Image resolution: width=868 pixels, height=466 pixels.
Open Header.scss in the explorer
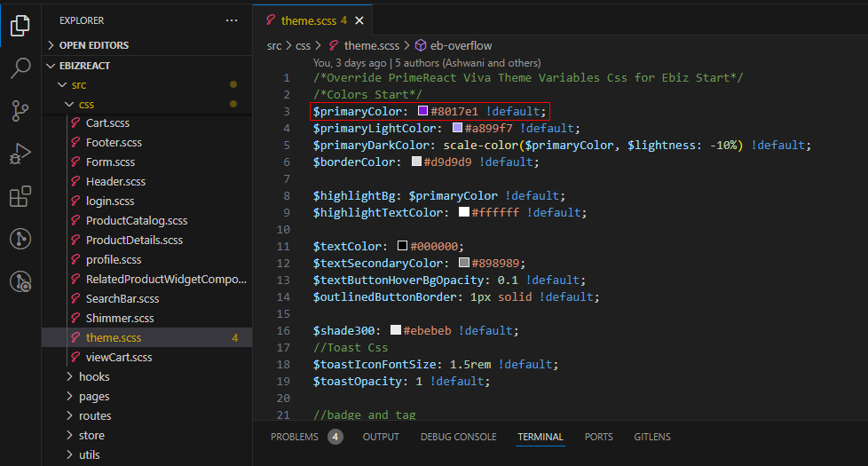[147, 182]
